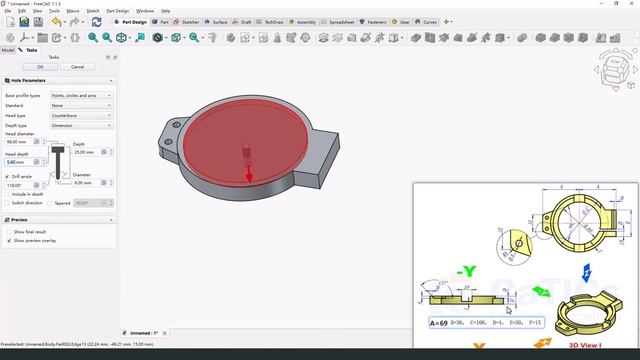
Task: Open the Depth type dropdown
Action: [x=81, y=126]
